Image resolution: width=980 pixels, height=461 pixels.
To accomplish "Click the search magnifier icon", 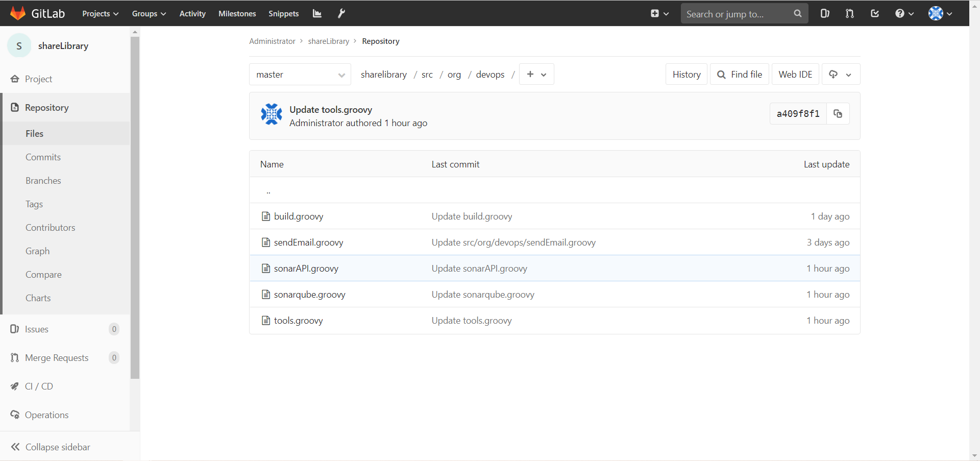I will point(798,14).
